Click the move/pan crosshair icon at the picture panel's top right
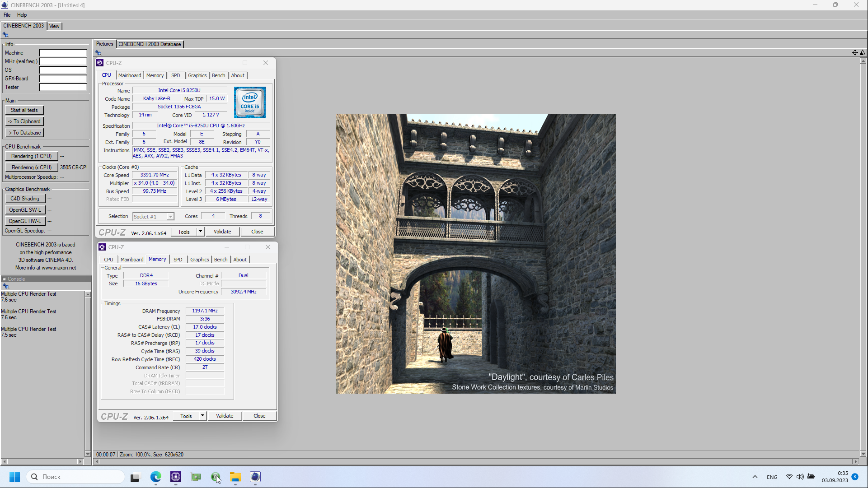This screenshot has width=868, height=488. click(x=855, y=53)
